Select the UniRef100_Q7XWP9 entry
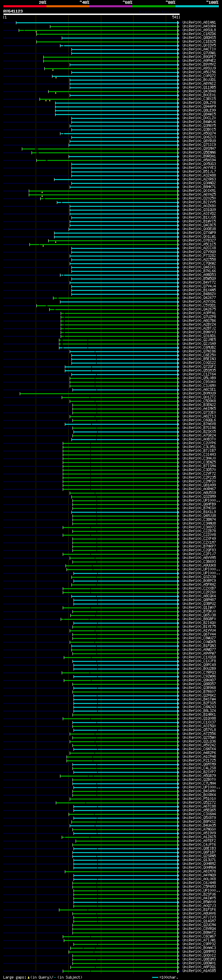 (199, 233)
